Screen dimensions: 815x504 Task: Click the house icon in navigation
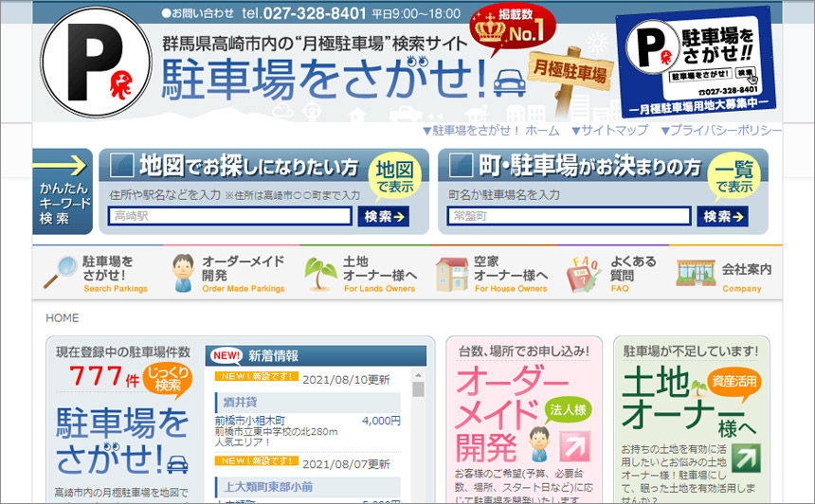[451, 274]
